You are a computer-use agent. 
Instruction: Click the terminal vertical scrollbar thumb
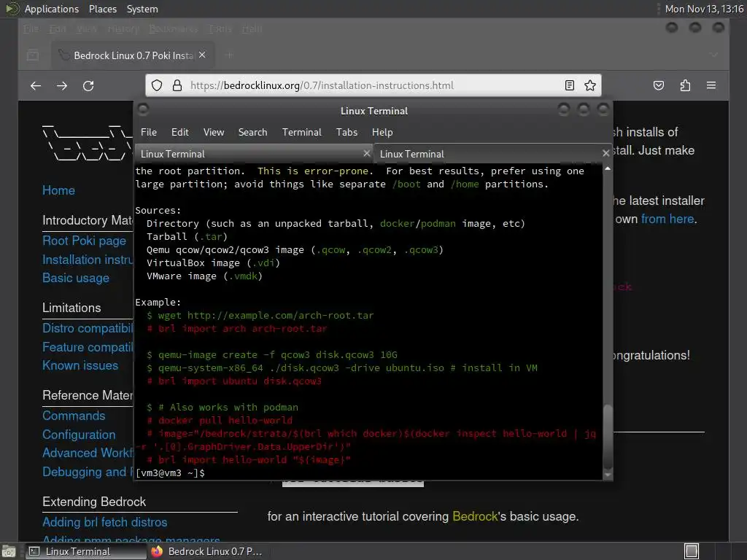point(608,436)
